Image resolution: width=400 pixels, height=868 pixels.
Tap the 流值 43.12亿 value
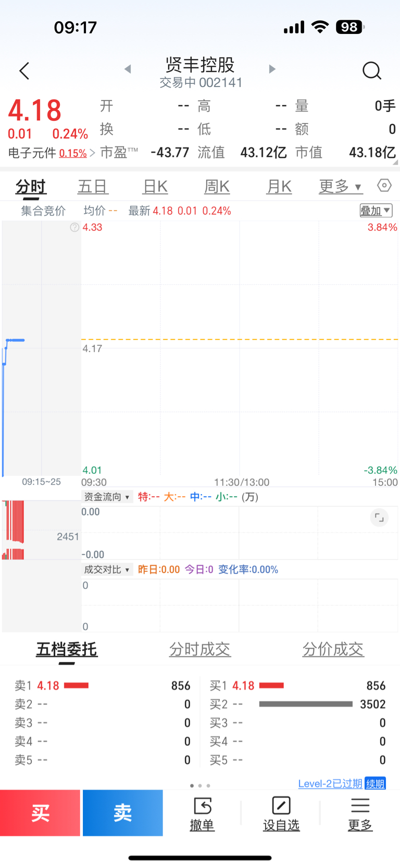[x=264, y=152]
